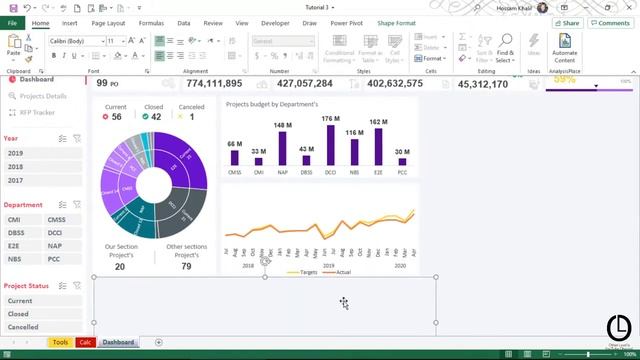Click the AutoSum sigma icon
Screen dimensions: 640x360
click(x=462, y=37)
